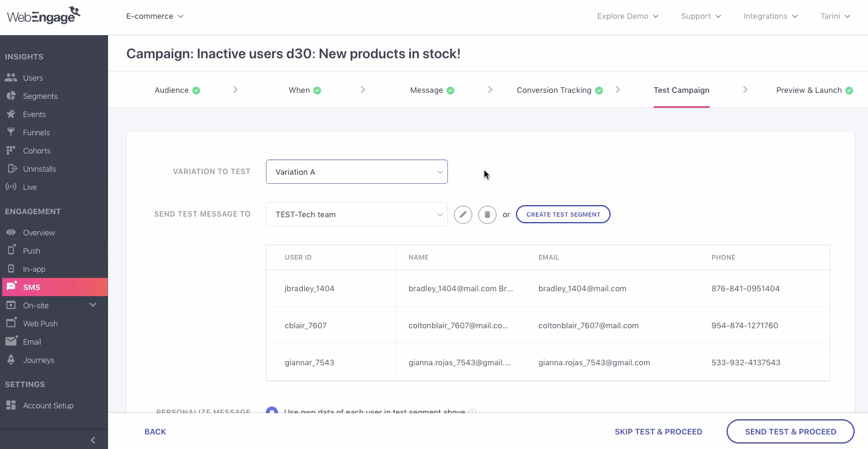Click the Push phone icon
This screenshot has width=868, height=449.
click(x=11, y=251)
